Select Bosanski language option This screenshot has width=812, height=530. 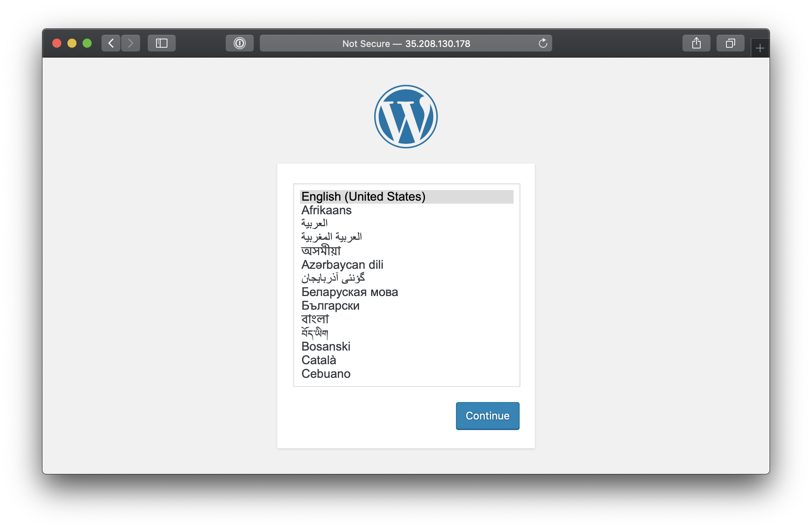pos(326,346)
